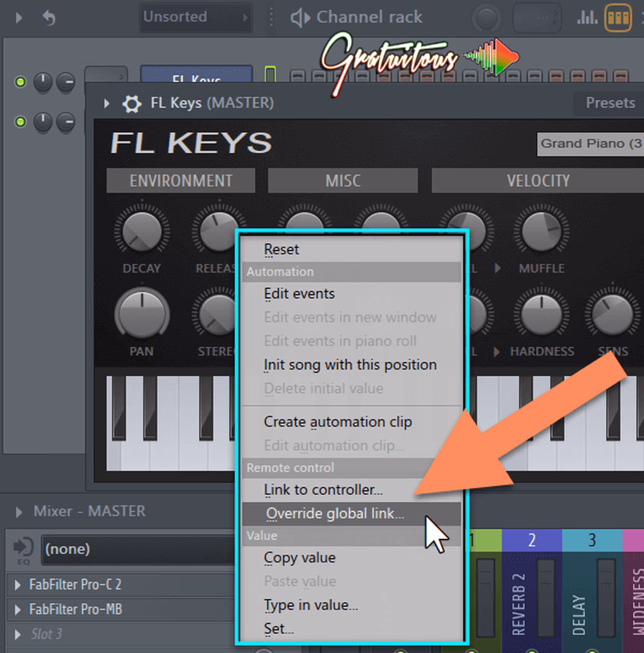
Task: Click the Channel rack speaker icon
Action: (300, 18)
